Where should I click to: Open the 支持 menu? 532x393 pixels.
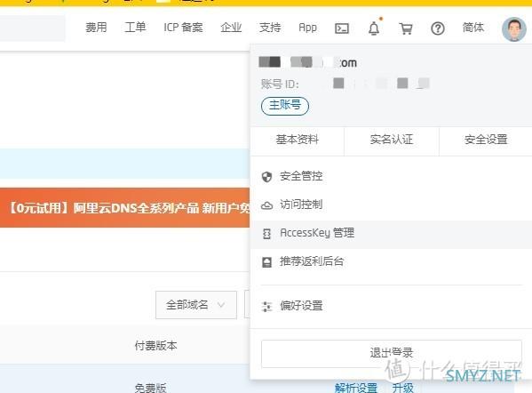270,28
